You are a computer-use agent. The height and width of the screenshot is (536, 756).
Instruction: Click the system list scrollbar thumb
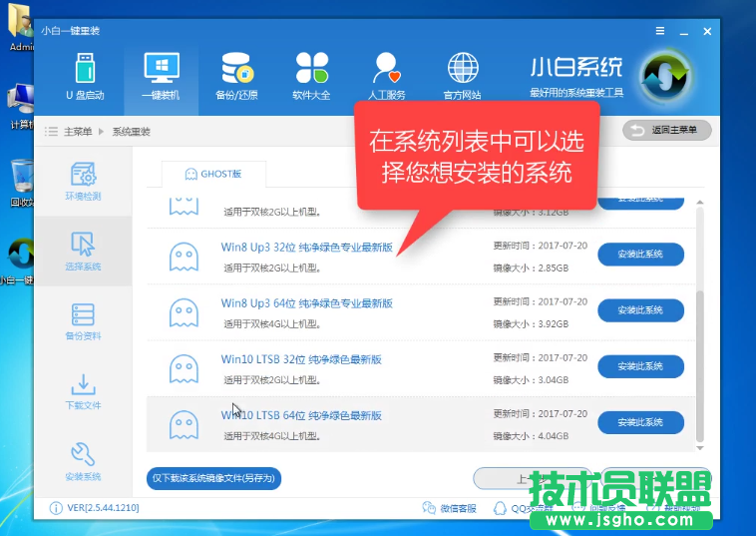700,366
